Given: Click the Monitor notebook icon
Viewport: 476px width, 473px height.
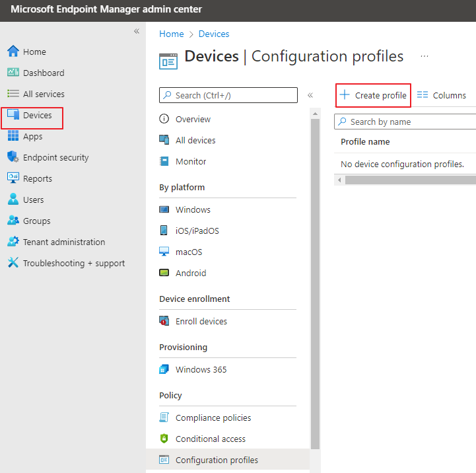Looking at the screenshot, I should (x=164, y=161).
